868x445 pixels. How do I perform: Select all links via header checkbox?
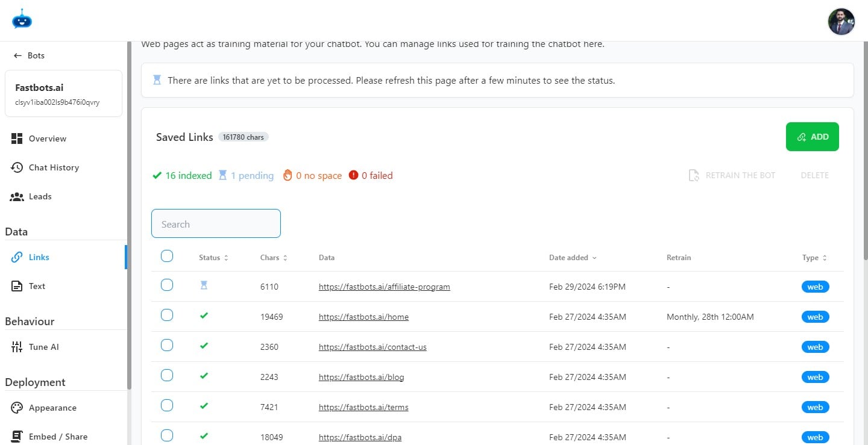coord(167,255)
